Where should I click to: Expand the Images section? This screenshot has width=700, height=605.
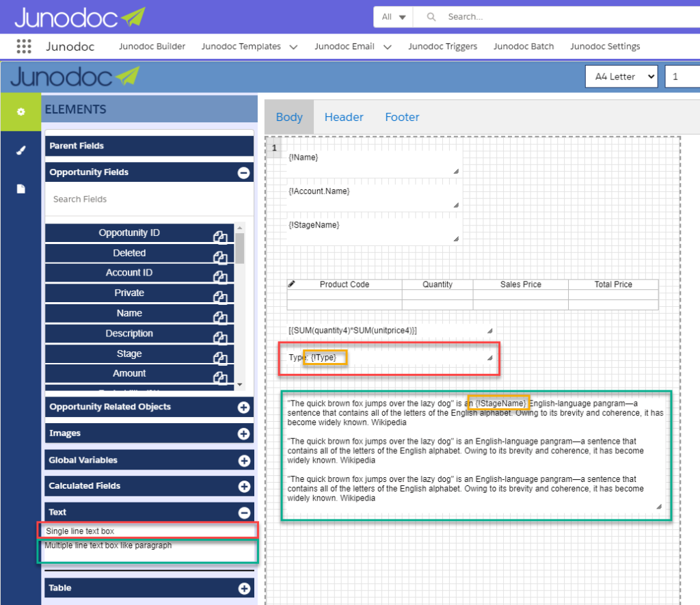(244, 433)
